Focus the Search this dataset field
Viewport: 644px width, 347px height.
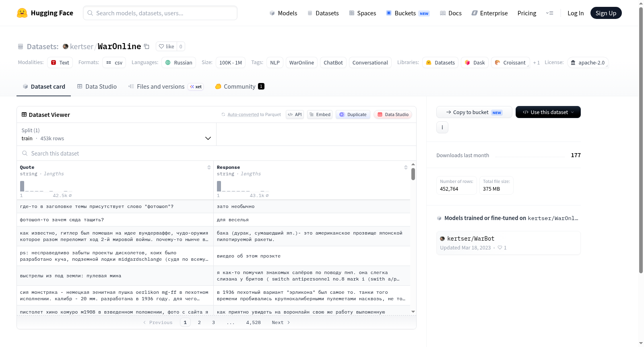coord(217,153)
